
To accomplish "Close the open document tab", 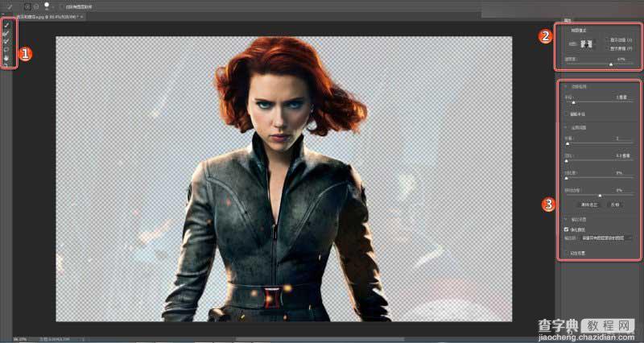I will [82, 17].
